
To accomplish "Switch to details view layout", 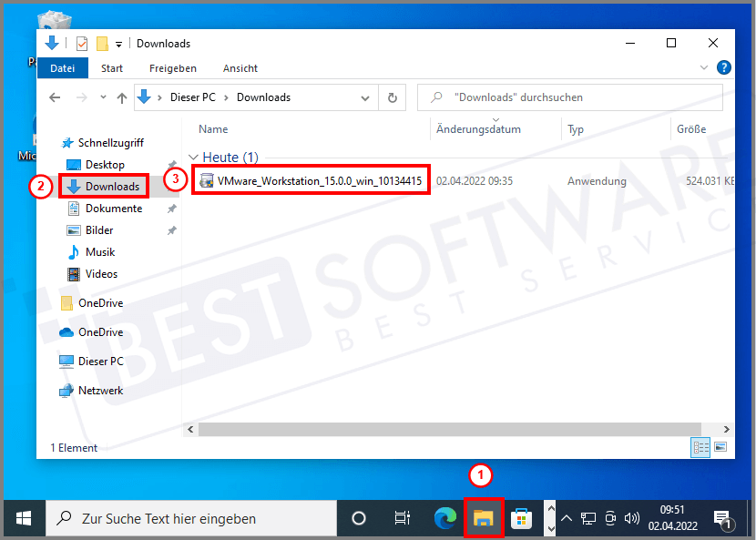I will coord(700,447).
